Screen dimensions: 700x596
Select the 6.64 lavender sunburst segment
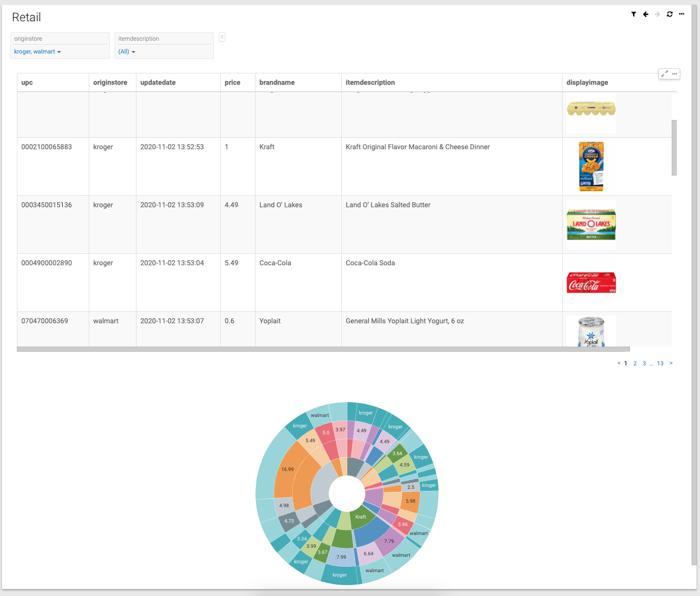click(370, 554)
